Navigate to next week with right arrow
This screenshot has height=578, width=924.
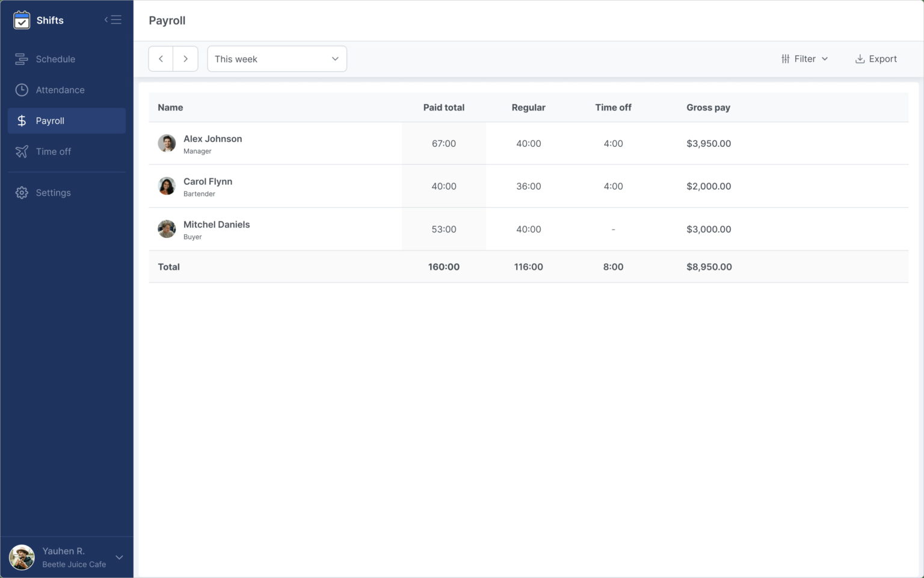pyautogui.click(x=186, y=58)
